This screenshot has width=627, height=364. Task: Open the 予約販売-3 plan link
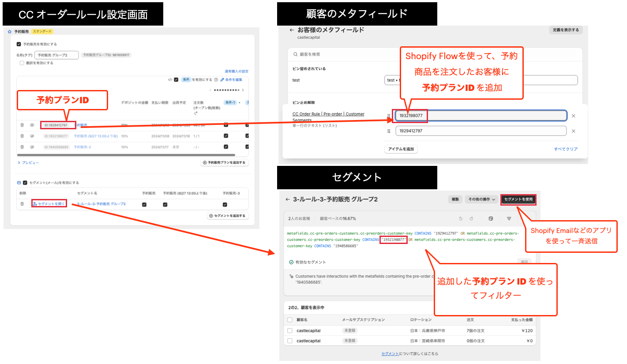[x=82, y=147]
